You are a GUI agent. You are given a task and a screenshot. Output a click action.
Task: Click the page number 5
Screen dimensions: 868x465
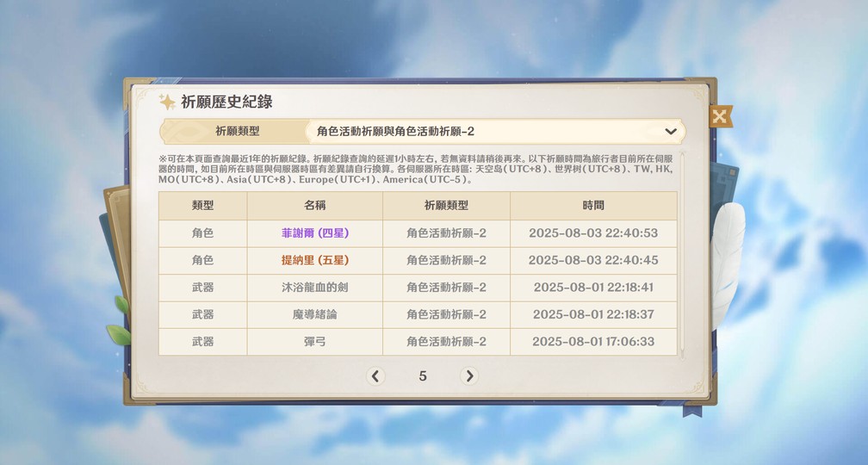(x=423, y=375)
